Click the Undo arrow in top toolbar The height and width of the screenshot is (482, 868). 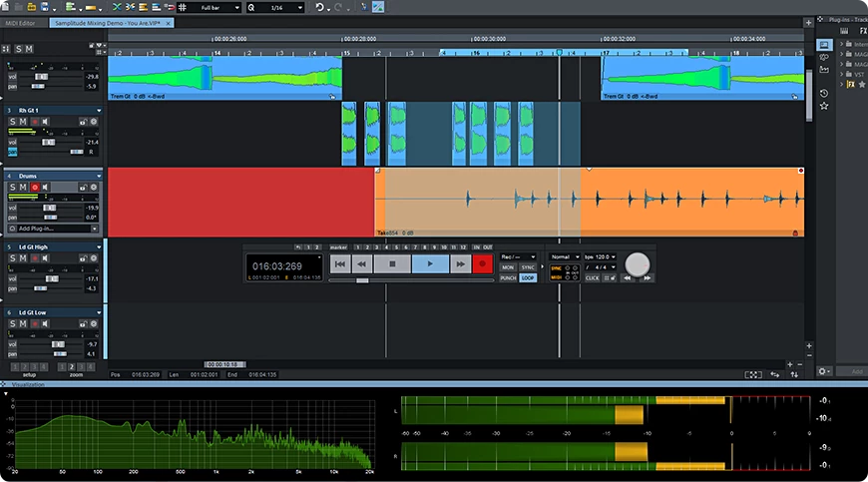coord(320,7)
